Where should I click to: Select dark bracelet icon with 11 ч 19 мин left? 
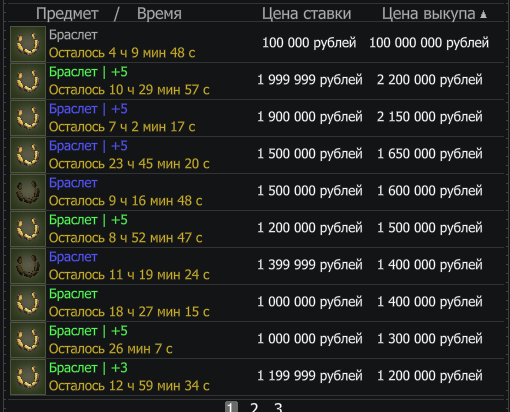click(28, 266)
